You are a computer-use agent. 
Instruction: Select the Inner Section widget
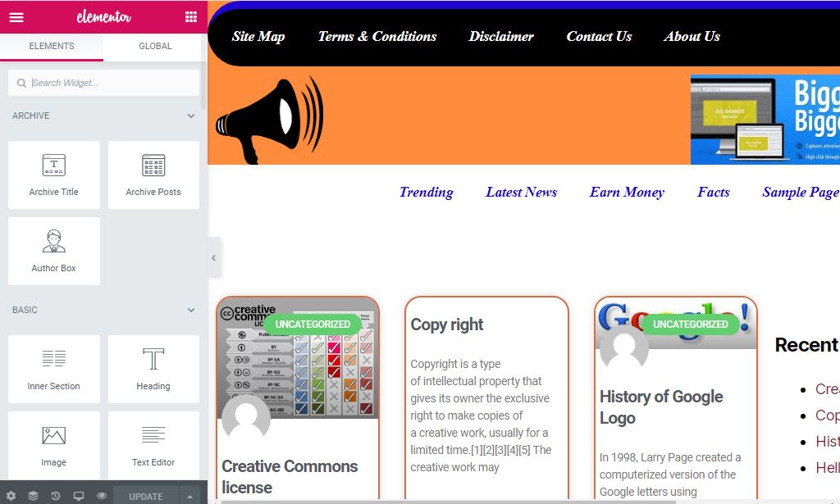click(53, 369)
